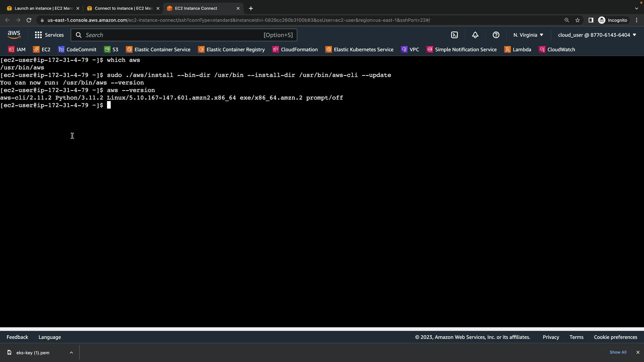The width and height of the screenshot is (644, 362).
Task: Open the CloudWatch service shortcut
Action: tap(557, 49)
